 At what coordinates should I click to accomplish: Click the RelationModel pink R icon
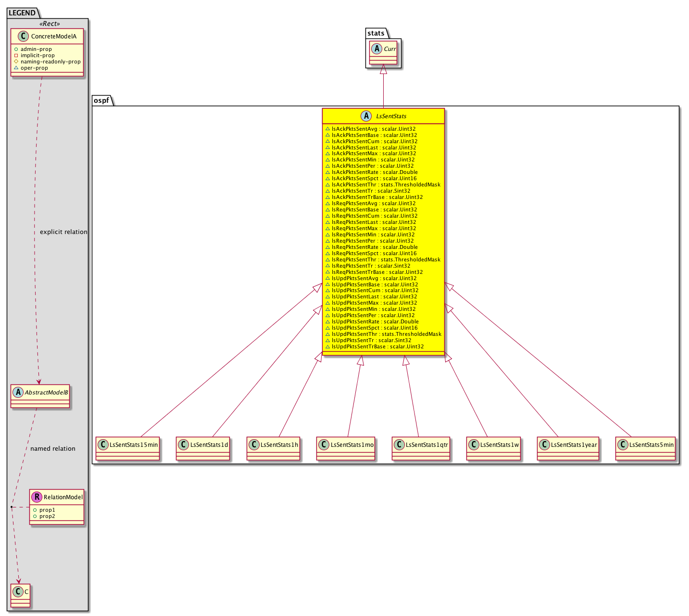pyautogui.click(x=37, y=497)
